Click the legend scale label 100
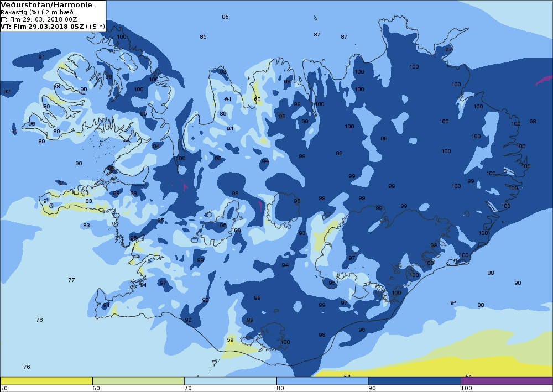This screenshot has height=392, width=553. pyautogui.click(x=466, y=389)
